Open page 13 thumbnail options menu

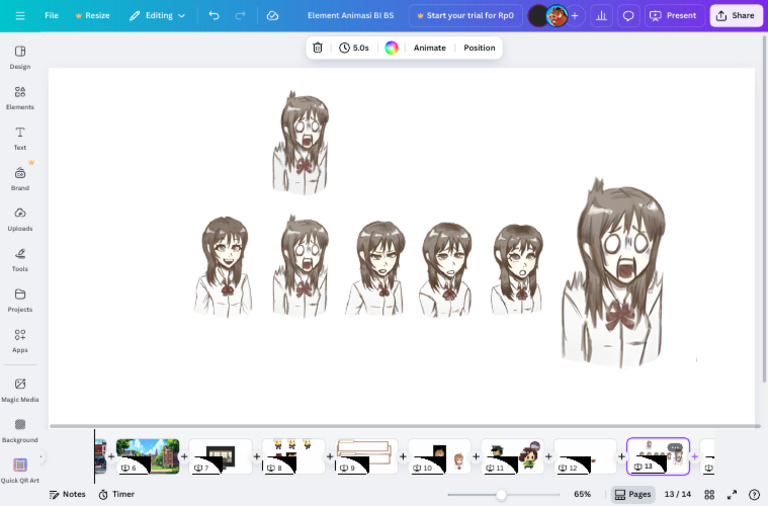click(675, 447)
